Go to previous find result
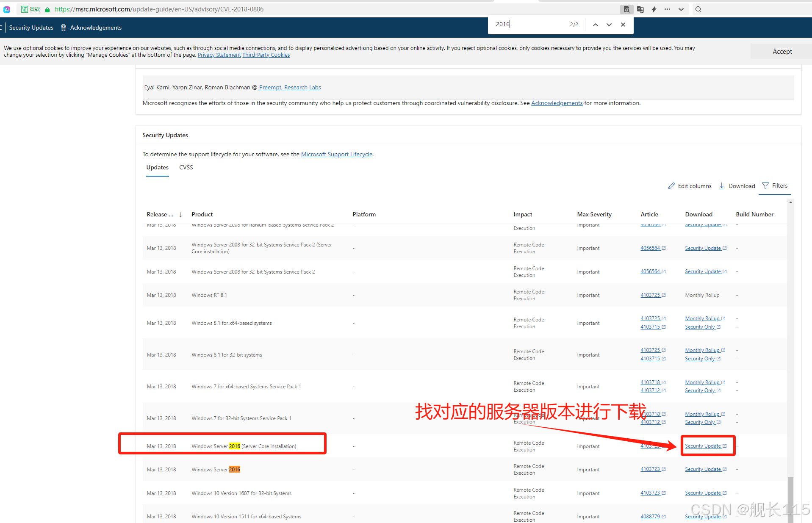The height and width of the screenshot is (523, 812). point(595,25)
